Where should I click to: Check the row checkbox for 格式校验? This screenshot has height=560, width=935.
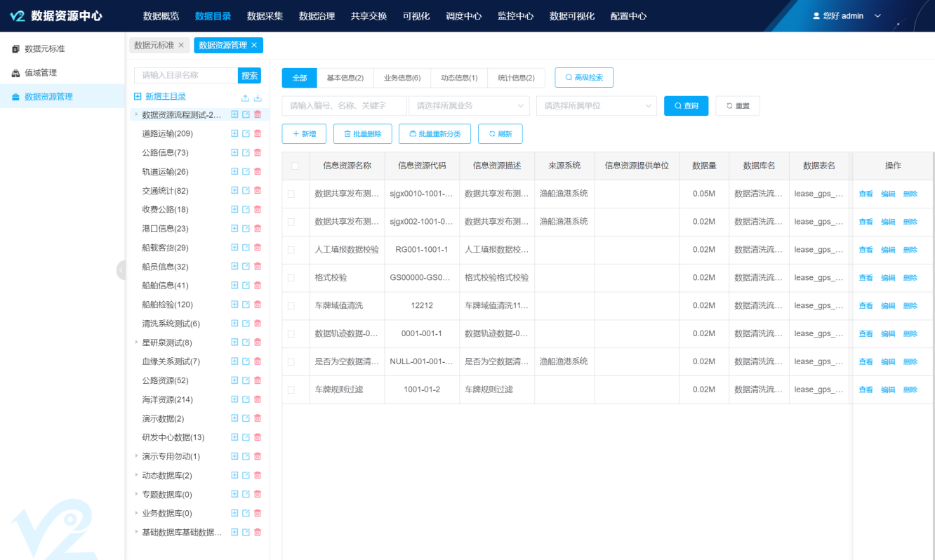tap(291, 278)
